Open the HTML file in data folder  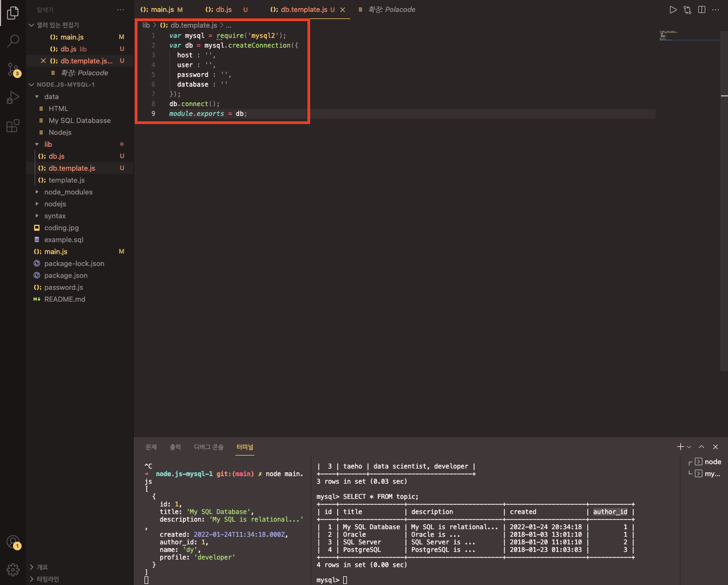(80, 108)
